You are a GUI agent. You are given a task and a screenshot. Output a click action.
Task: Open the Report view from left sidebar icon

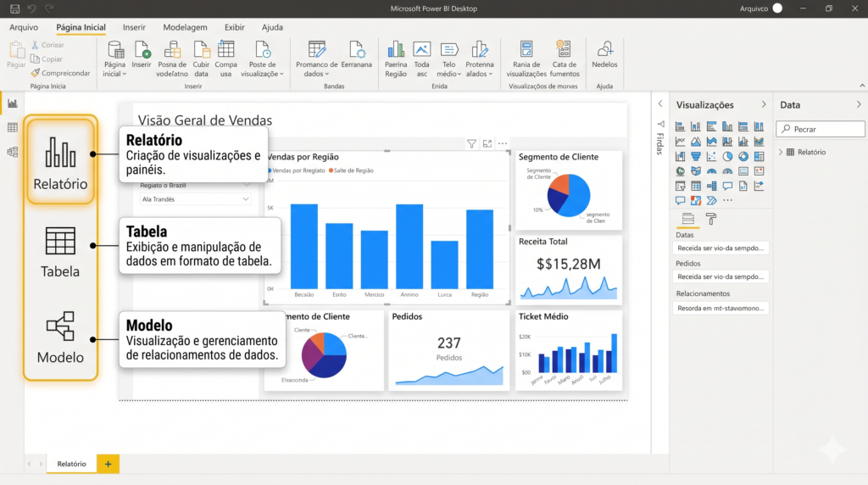click(x=12, y=103)
